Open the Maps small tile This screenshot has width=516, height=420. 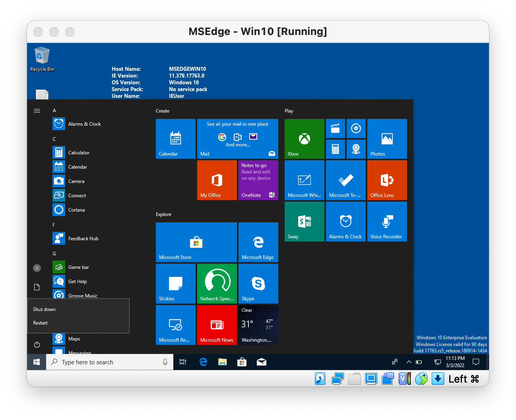pyautogui.click(x=58, y=338)
